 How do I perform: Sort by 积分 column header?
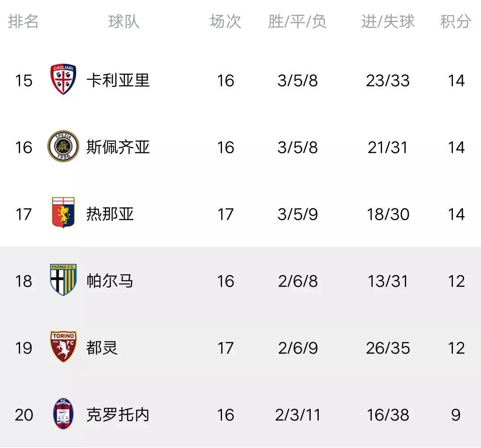(x=456, y=21)
